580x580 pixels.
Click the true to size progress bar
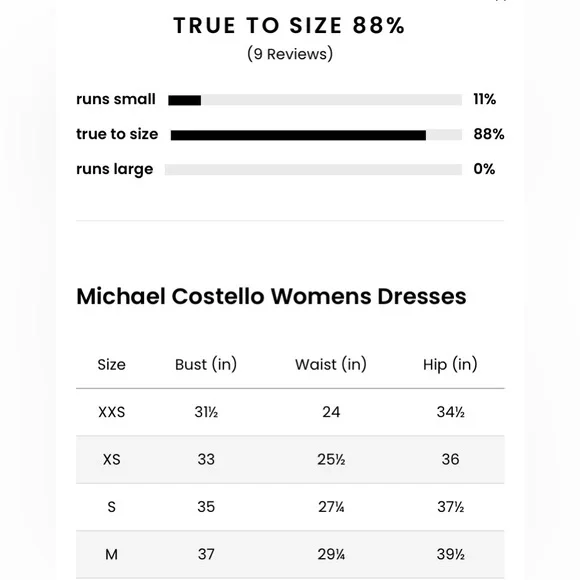tap(316, 135)
